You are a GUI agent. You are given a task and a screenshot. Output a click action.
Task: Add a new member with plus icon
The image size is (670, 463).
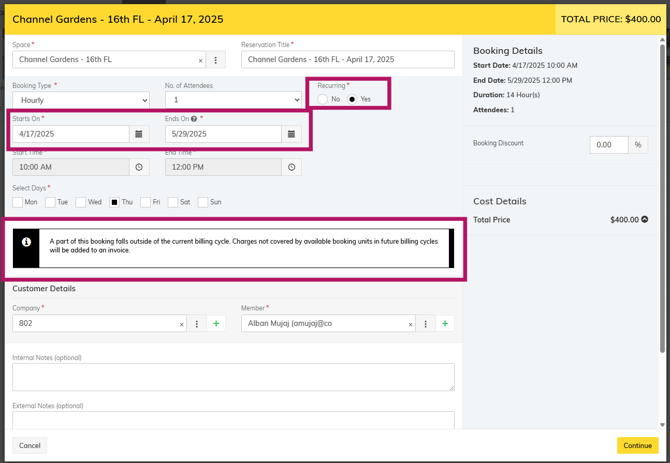(445, 324)
